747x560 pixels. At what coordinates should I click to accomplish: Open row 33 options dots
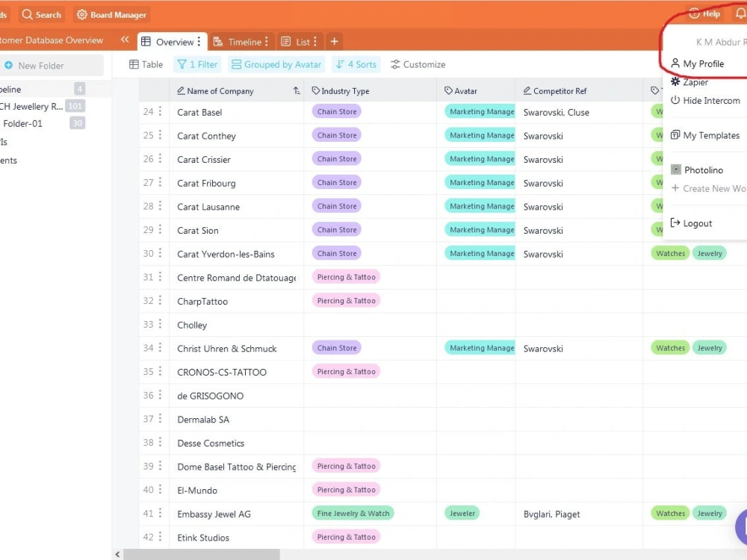click(x=160, y=324)
